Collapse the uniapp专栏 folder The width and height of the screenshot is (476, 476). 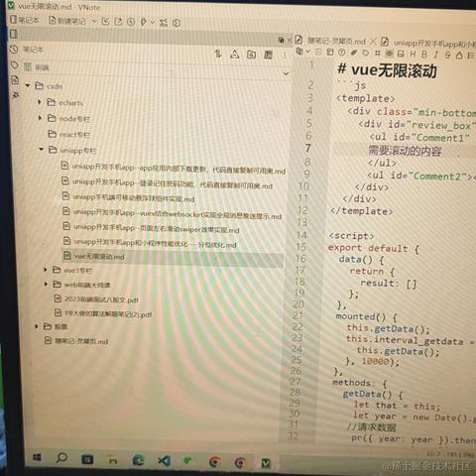42,150
